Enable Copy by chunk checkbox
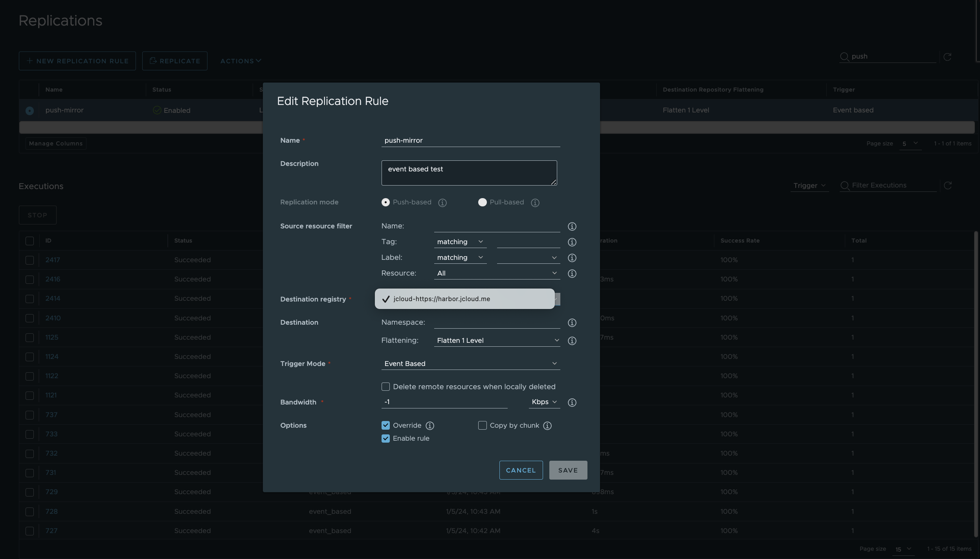 pyautogui.click(x=482, y=425)
